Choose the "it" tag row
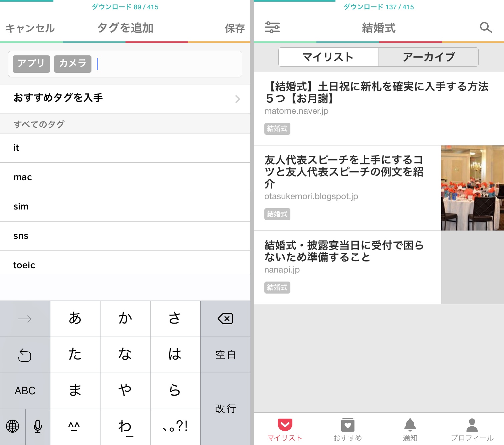504x445 pixels. coord(125,148)
